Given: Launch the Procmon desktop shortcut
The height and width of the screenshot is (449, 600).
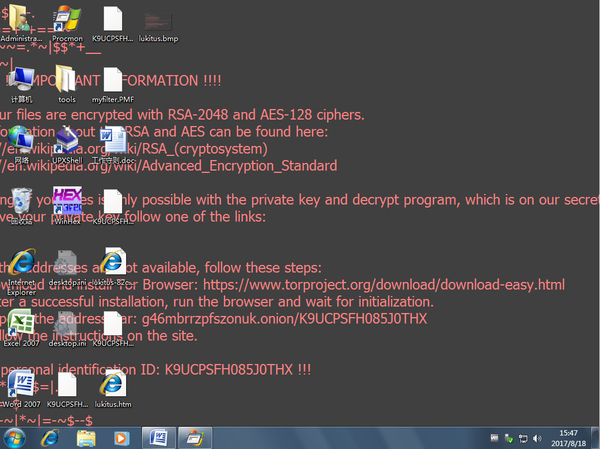Looking at the screenshot, I should click(x=67, y=20).
